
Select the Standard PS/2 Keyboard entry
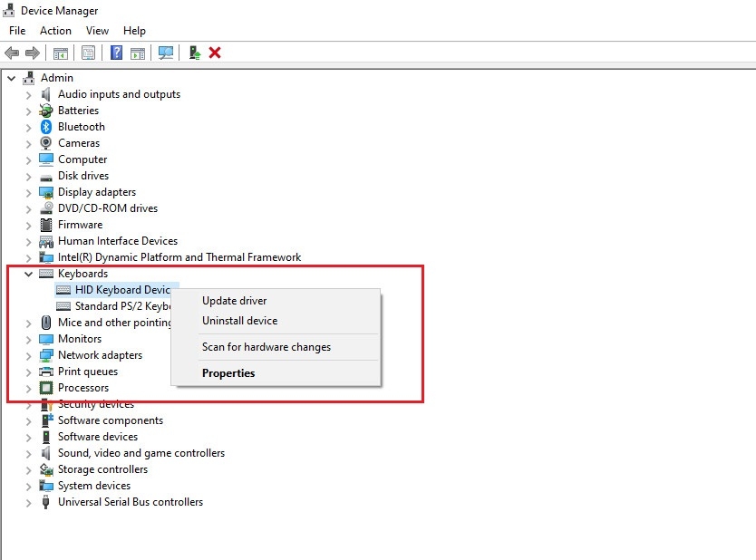tap(122, 306)
